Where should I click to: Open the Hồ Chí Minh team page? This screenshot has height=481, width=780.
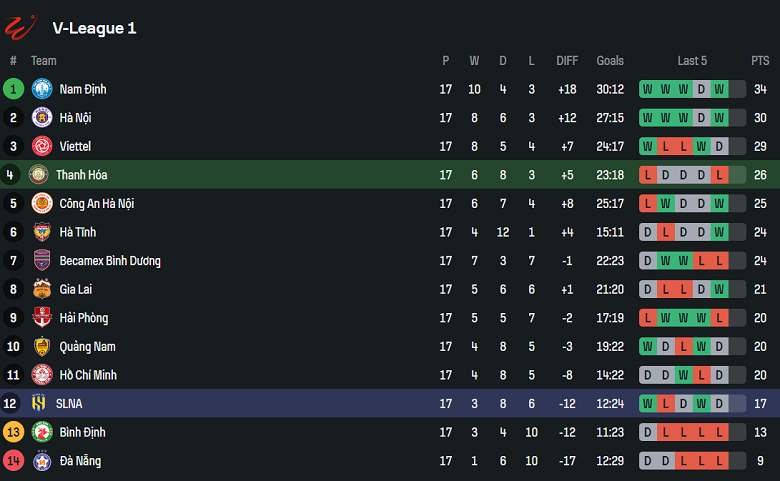(89, 375)
